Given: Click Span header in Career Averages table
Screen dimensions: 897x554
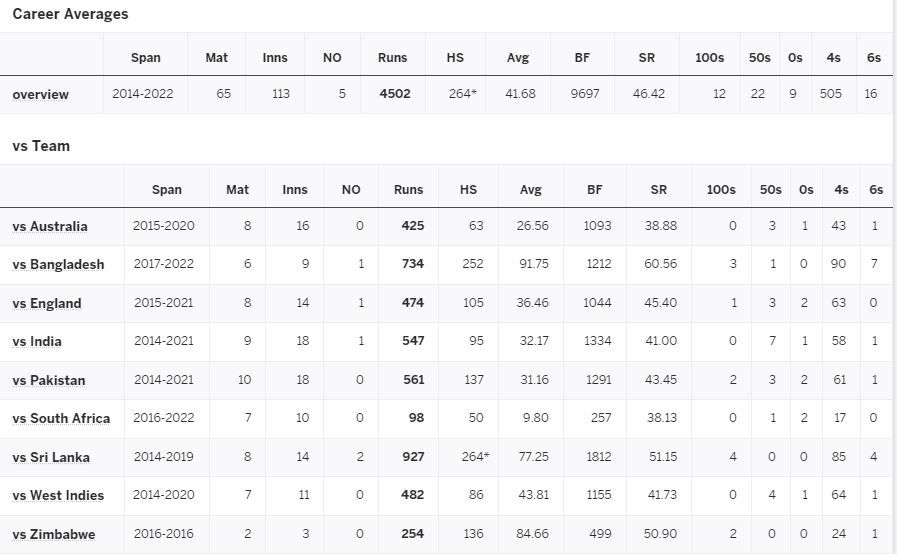Looking at the screenshot, I should 145,58.
